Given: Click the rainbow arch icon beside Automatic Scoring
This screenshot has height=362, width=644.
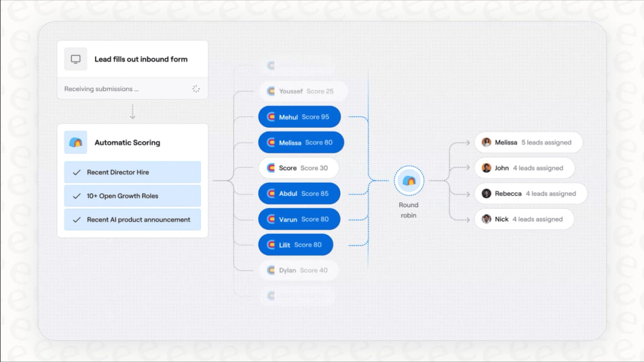Looking at the screenshot, I should pyautogui.click(x=76, y=143).
